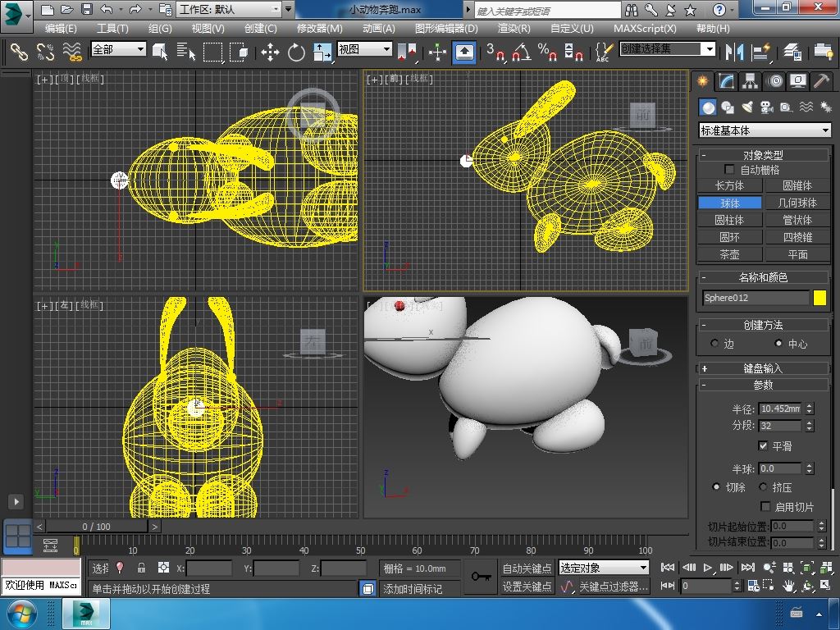Click the Unlink Selection tool
840x630 pixels.
(46, 52)
